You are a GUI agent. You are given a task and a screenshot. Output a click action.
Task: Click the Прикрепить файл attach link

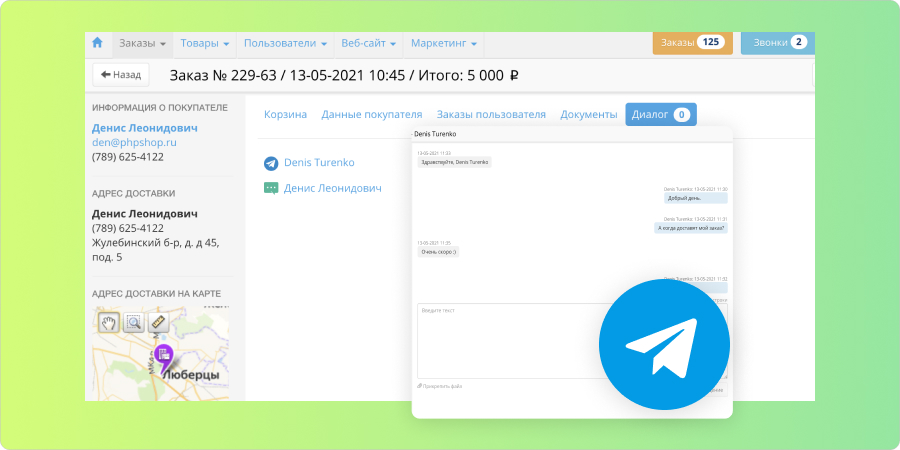pyautogui.click(x=440, y=386)
